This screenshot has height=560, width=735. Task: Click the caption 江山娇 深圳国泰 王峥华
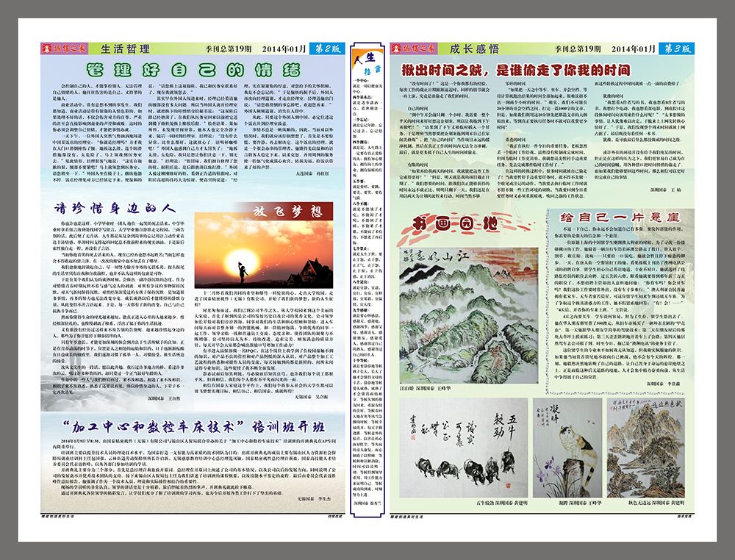[425, 389]
